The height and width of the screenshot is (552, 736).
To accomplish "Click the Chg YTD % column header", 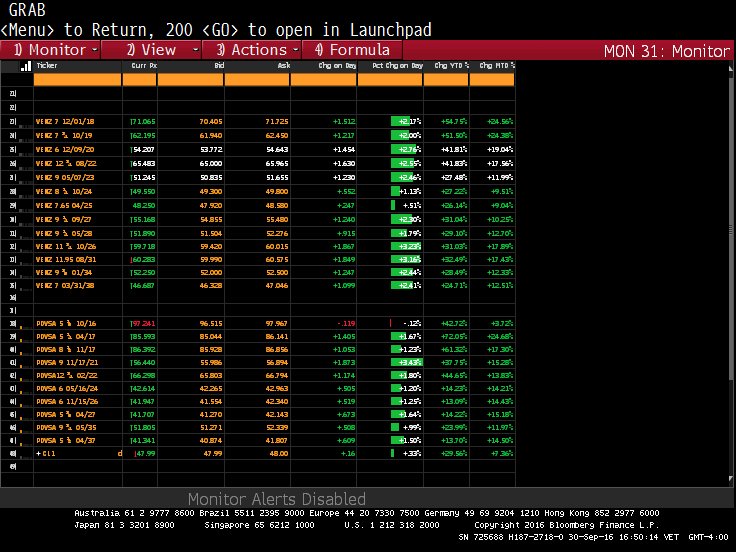I will click(x=452, y=66).
